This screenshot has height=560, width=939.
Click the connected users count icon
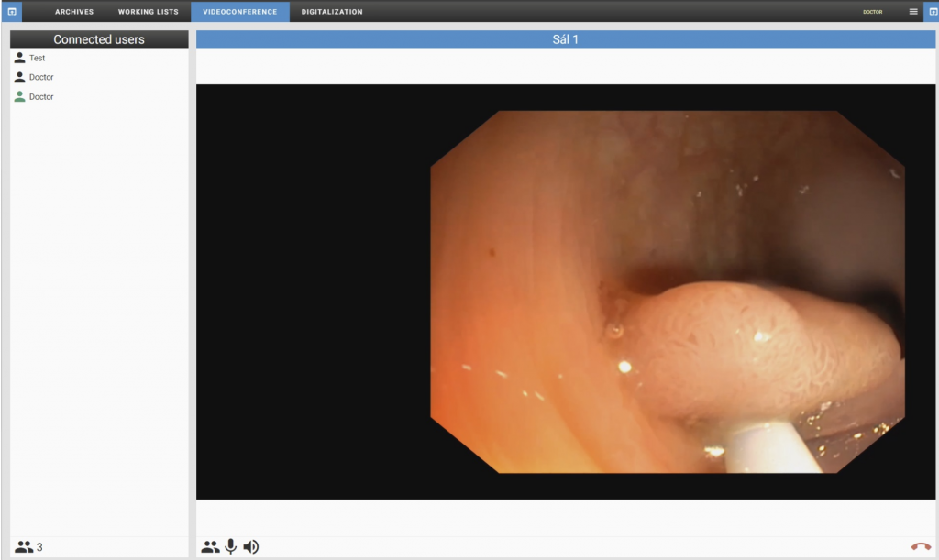(24, 547)
